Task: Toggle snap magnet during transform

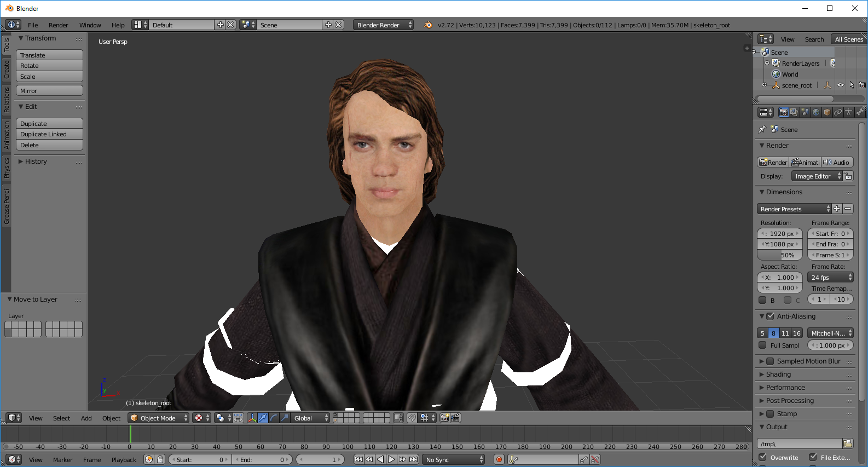Action: click(x=412, y=418)
